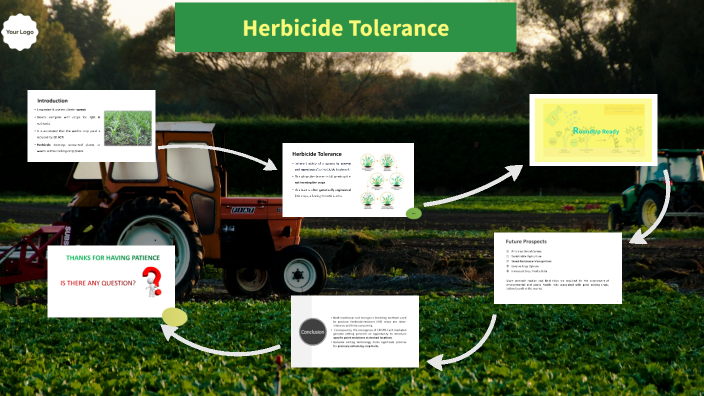
Task: Open the Thanks For Having Patience slide
Action: (111, 282)
